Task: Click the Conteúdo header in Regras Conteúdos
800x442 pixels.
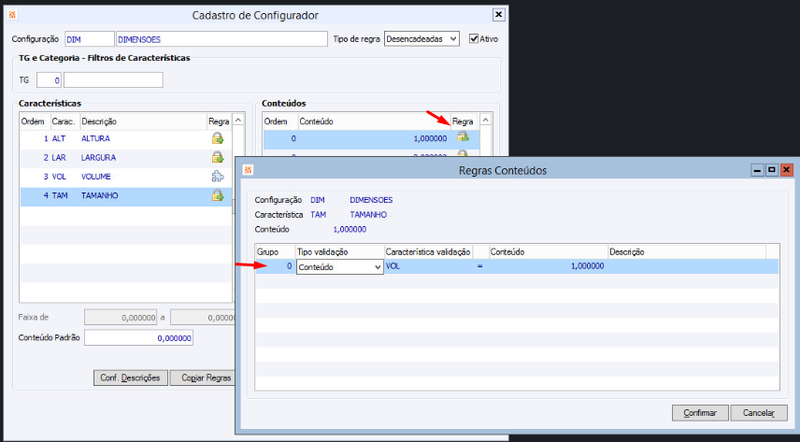Action: tap(548, 252)
